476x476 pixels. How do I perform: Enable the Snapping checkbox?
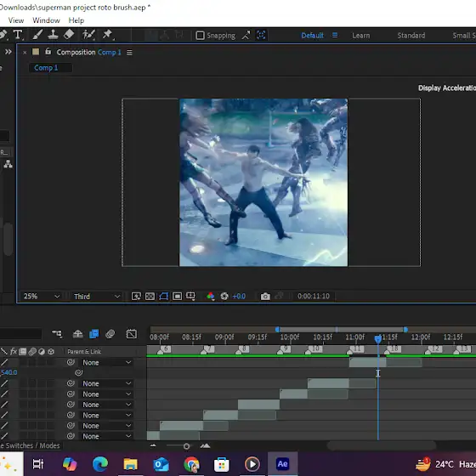coord(200,36)
